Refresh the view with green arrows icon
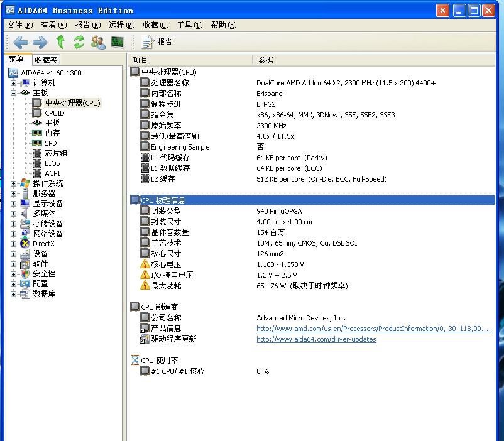Screen dimensions: 504x441 coord(79,42)
